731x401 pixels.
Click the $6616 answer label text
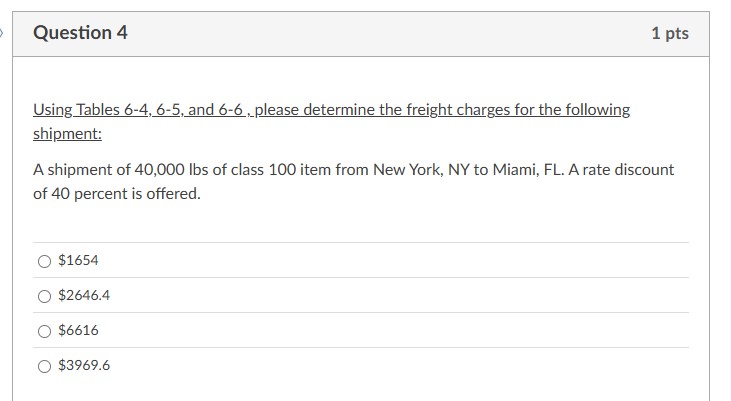(x=79, y=331)
